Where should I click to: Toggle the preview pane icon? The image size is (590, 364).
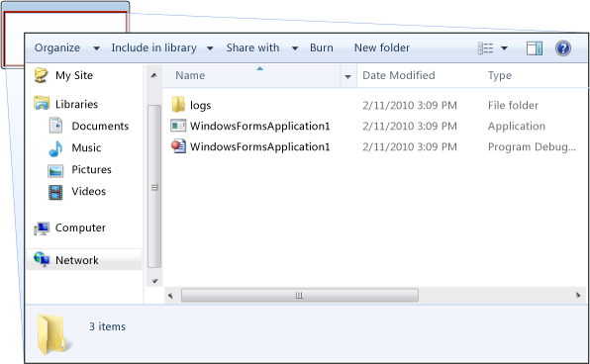[535, 48]
